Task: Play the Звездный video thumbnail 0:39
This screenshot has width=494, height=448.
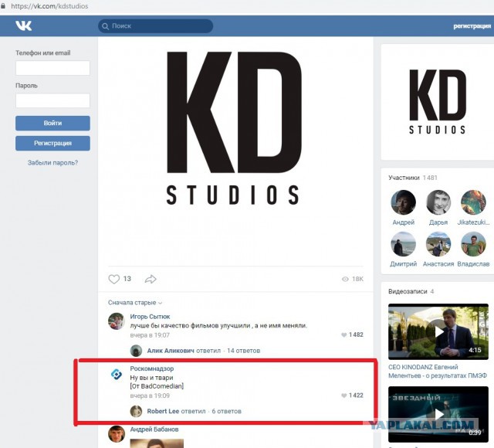Action: tap(438, 414)
